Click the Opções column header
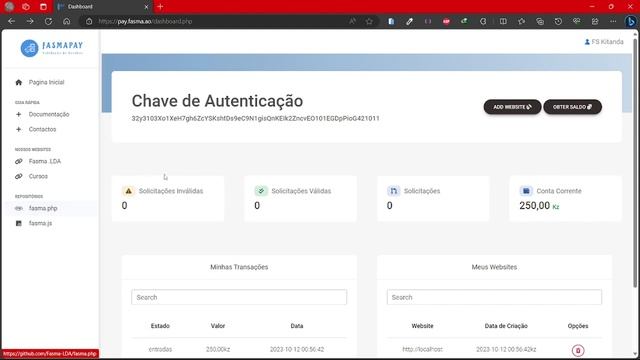 coord(578,326)
